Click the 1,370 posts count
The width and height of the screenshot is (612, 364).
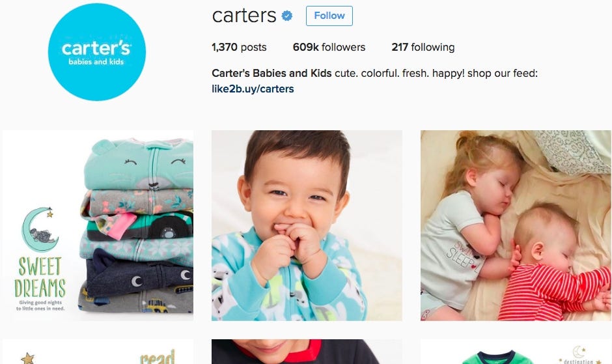point(239,48)
